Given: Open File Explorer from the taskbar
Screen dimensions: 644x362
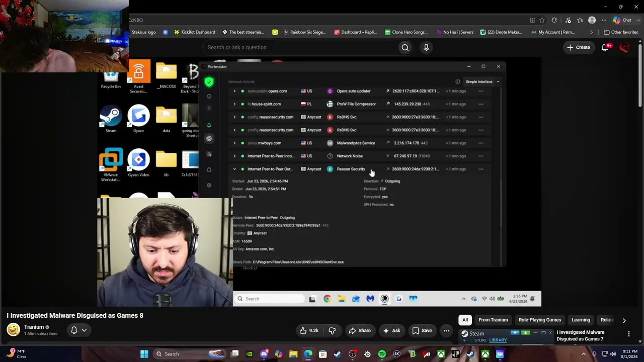Looking at the screenshot, I should point(293,354).
